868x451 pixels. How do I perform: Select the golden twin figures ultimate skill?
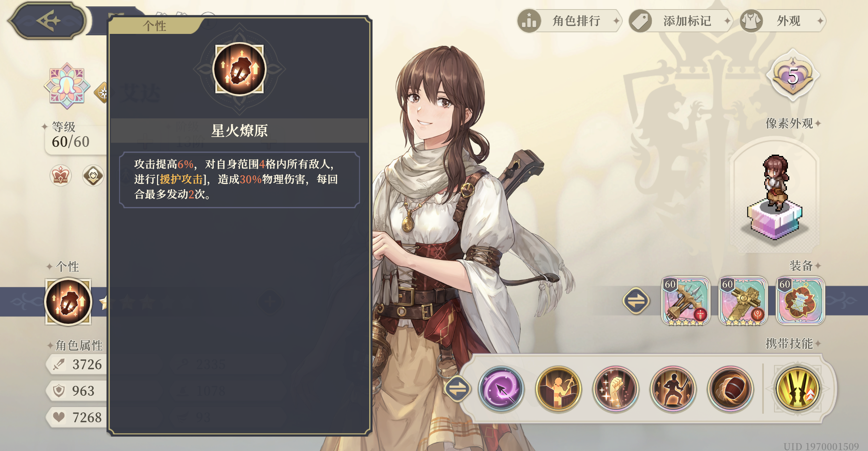[x=798, y=389]
